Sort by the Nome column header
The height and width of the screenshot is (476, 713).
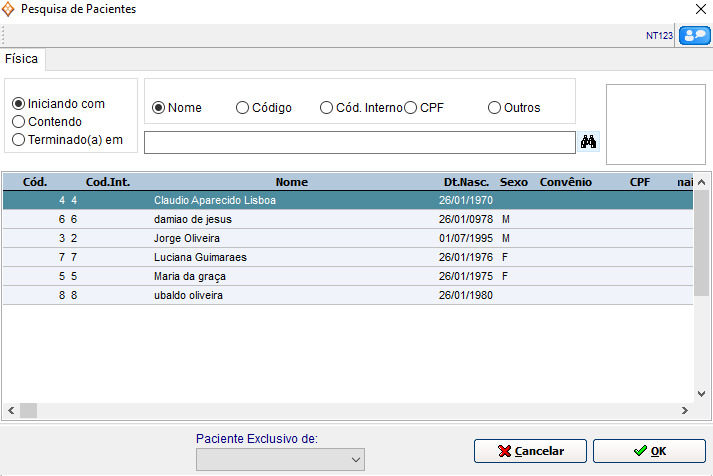[292, 183]
